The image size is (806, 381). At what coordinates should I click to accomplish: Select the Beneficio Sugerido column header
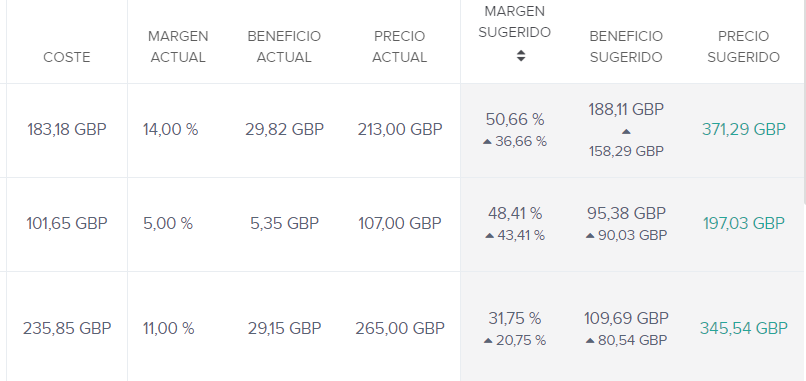(x=626, y=47)
